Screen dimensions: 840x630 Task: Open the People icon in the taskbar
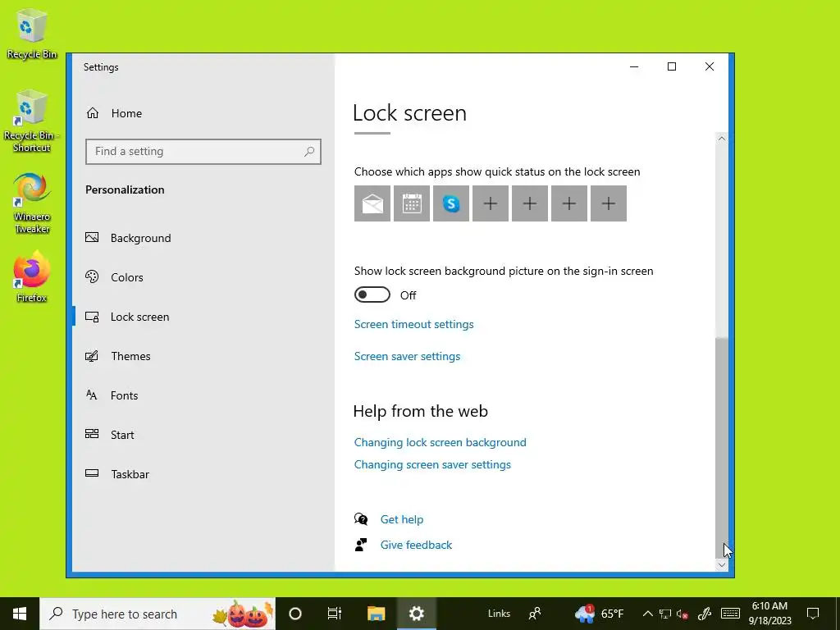535,614
